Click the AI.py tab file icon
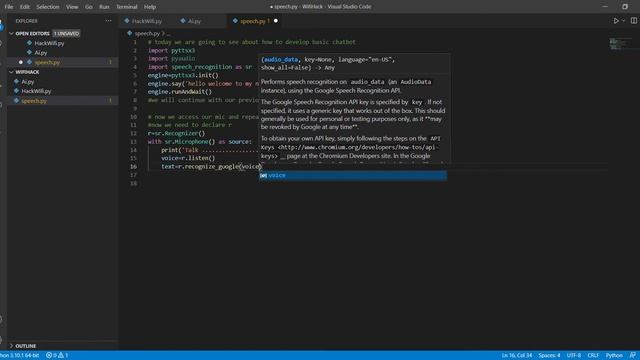The height and width of the screenshot is (360, 640). coord(183,20)
